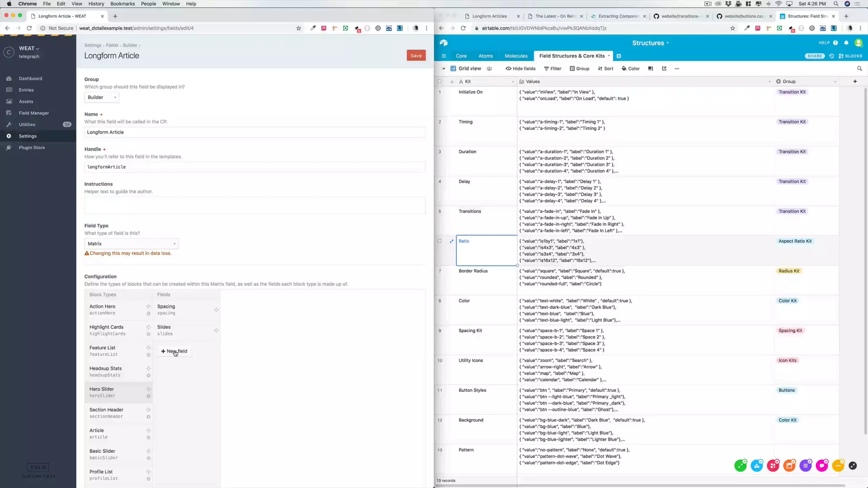The width and height of the screenshot is (868, 488).
Task: Open settings gear for Hero Slider block
Action: click(148, 396)
